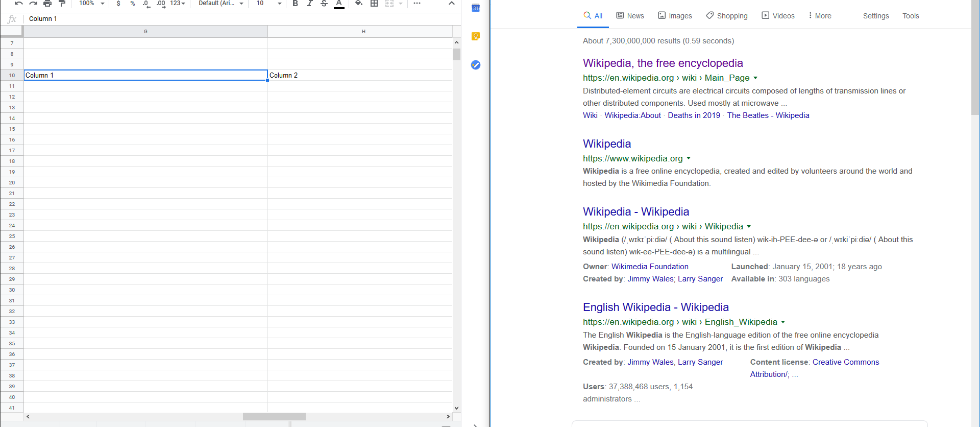Open the 'English Wikipedia - Wikipedia' result
Image resolution: width=980 pixels, height=427 pixels.
[x=656, y=307]
